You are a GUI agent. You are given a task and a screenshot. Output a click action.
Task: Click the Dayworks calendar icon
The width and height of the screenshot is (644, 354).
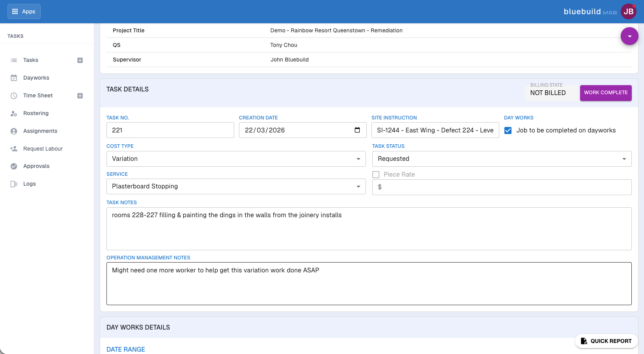tap(14, 78)
